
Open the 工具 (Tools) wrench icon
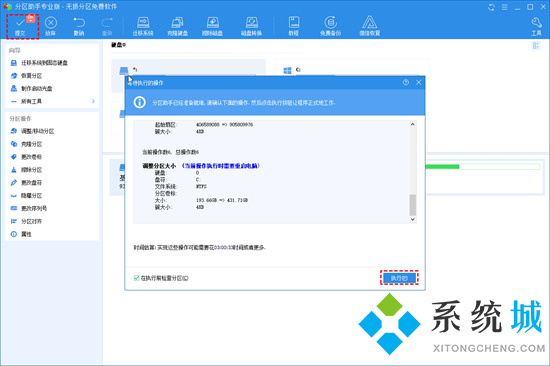(536, 26)
